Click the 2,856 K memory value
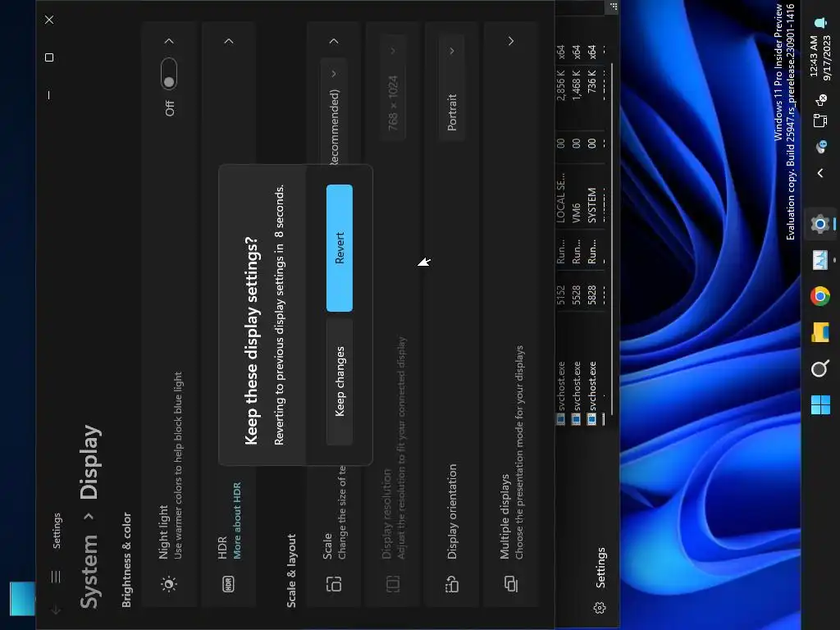840x630 pixels. 560,85
